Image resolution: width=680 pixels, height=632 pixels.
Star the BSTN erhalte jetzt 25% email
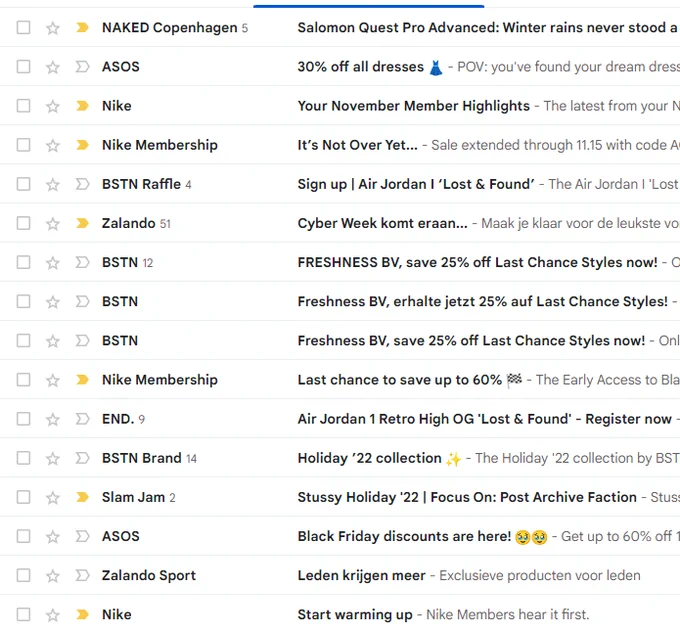[52, 302]
